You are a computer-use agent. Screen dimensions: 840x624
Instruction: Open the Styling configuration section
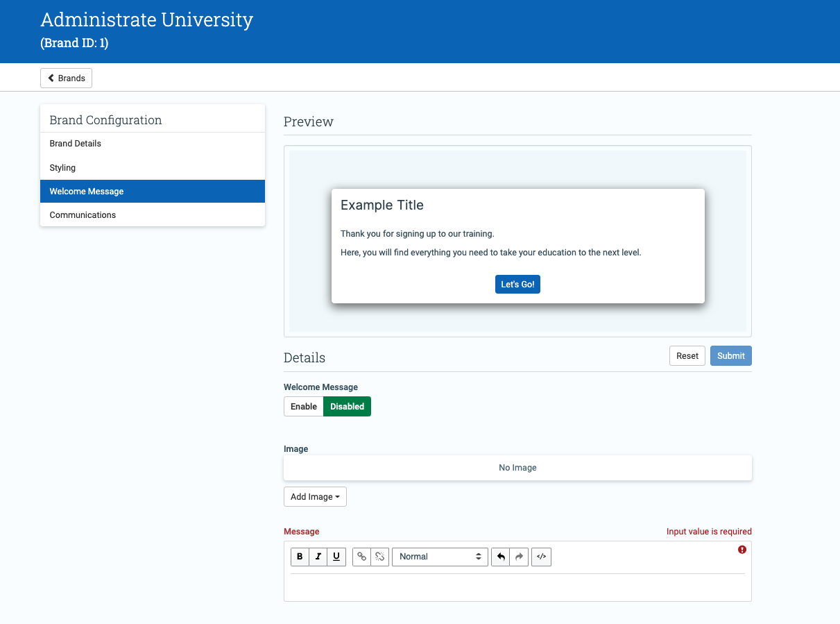[x=153, y=168]
